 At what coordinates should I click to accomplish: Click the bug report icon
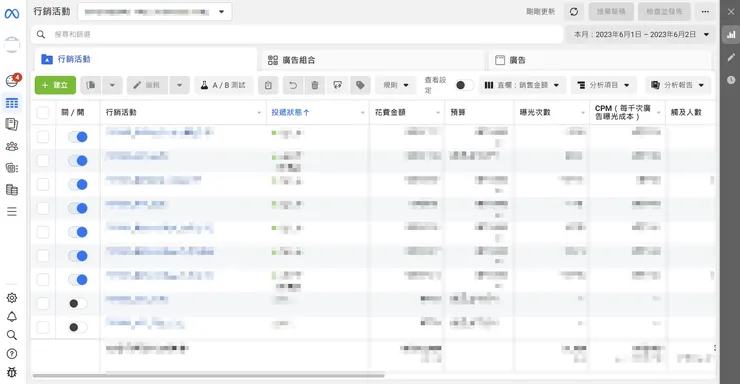point(12,372)
